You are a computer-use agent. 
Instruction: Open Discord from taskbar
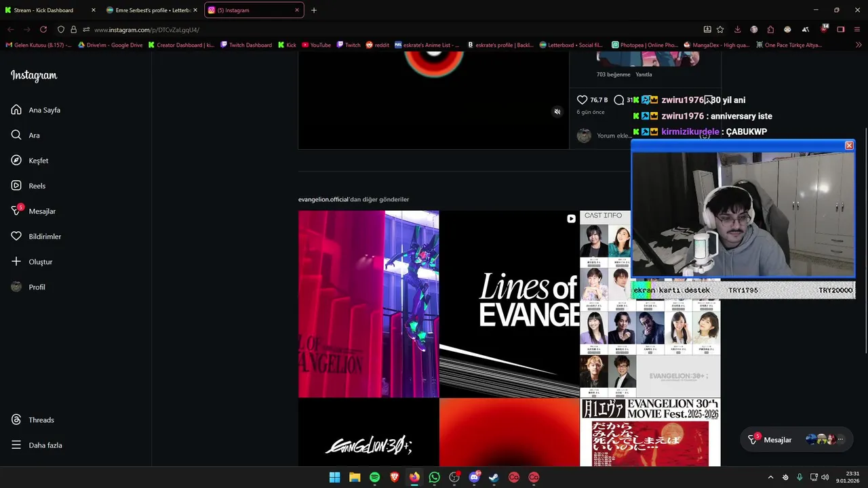474,477
